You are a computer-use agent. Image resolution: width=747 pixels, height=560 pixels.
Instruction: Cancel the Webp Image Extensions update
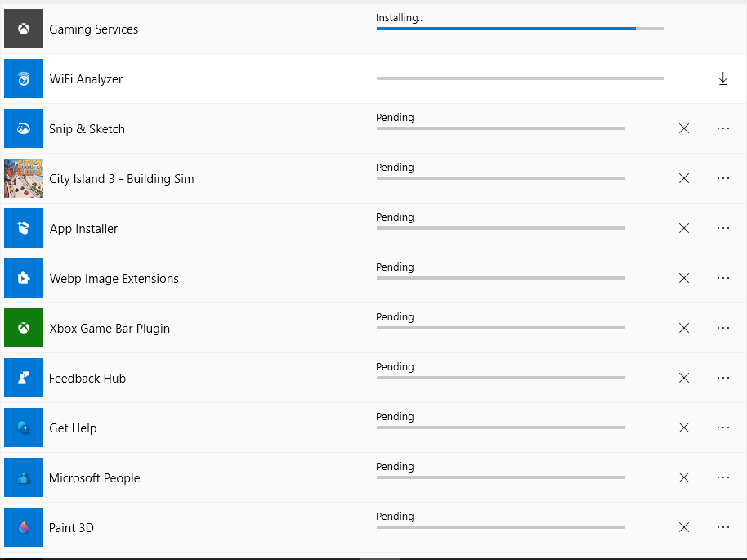pos(684,278)
